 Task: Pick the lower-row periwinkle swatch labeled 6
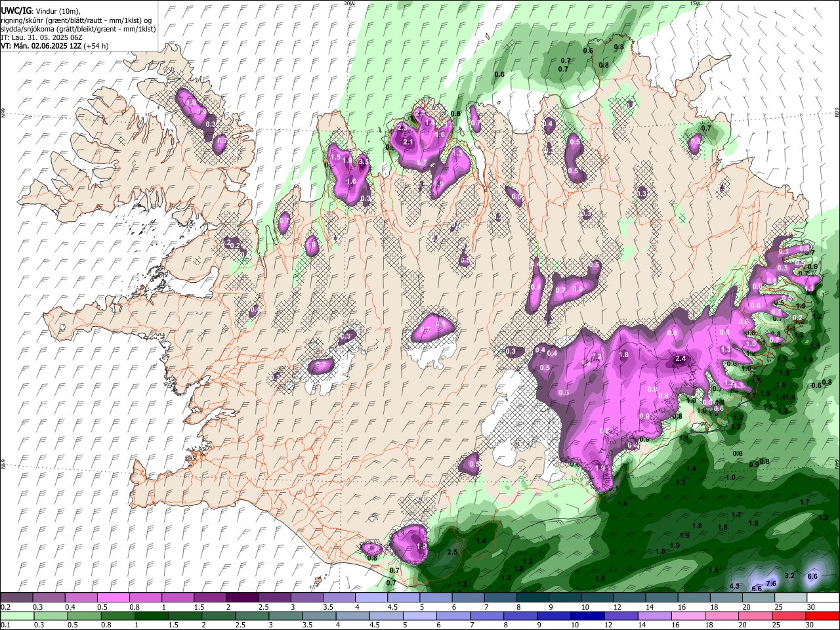[x=453, y=616]
